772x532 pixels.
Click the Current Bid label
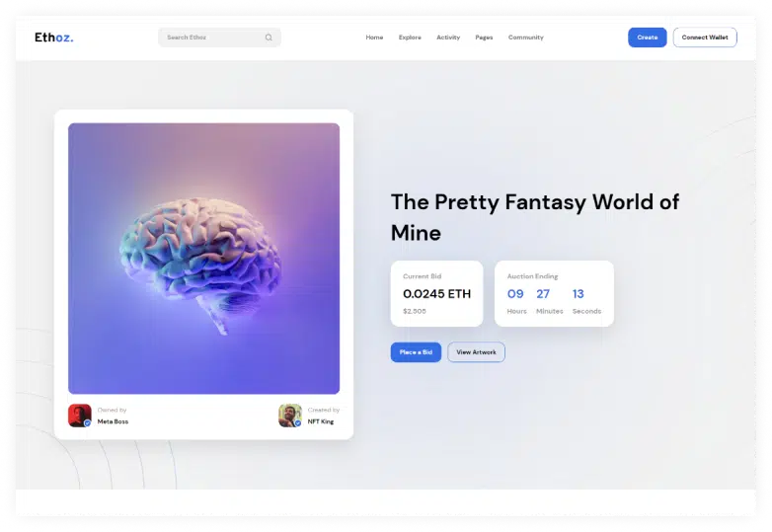click(422, 276)
